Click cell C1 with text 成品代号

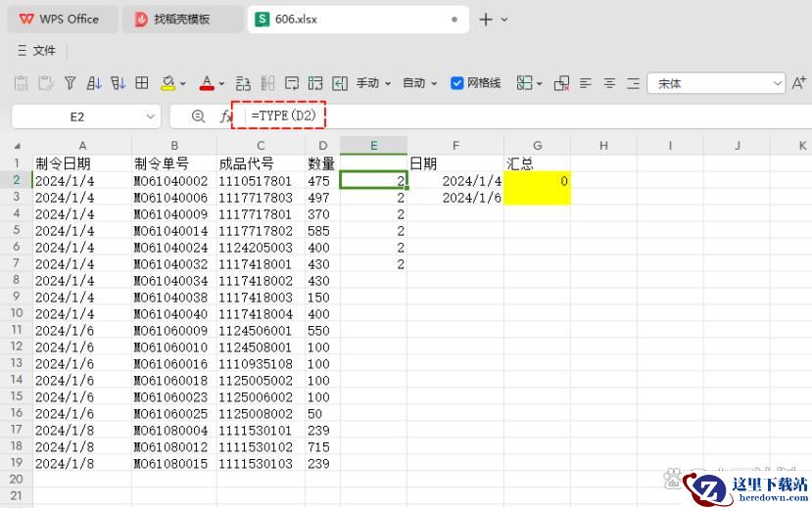(x=261, y=163)
